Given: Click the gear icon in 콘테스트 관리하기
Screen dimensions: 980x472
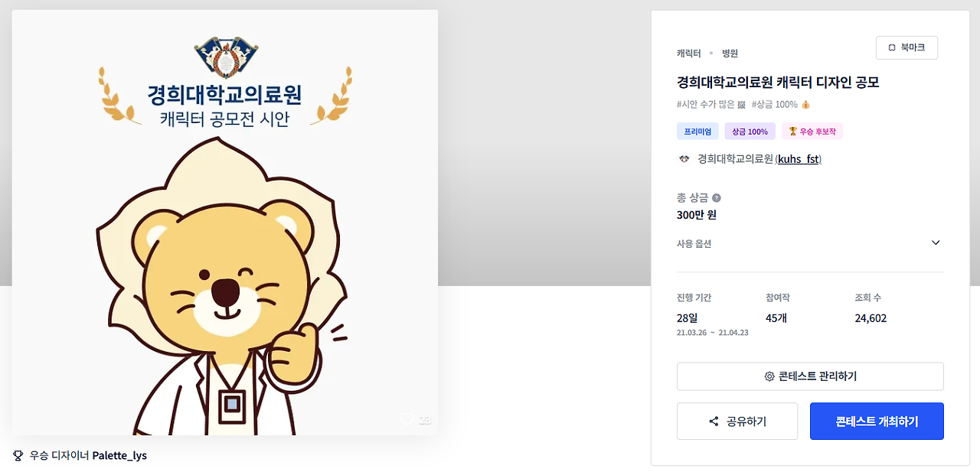Looking at the screenshot, I should point(769,376).
